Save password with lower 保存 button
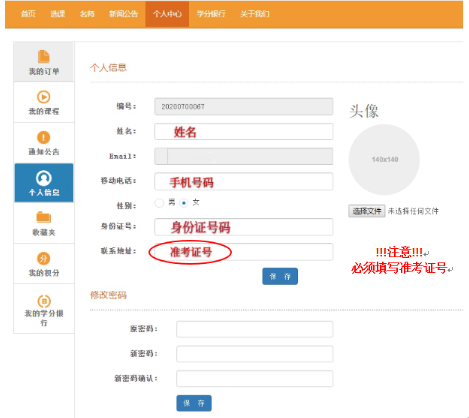Screen dimensions: 469x418 (194, 403)
